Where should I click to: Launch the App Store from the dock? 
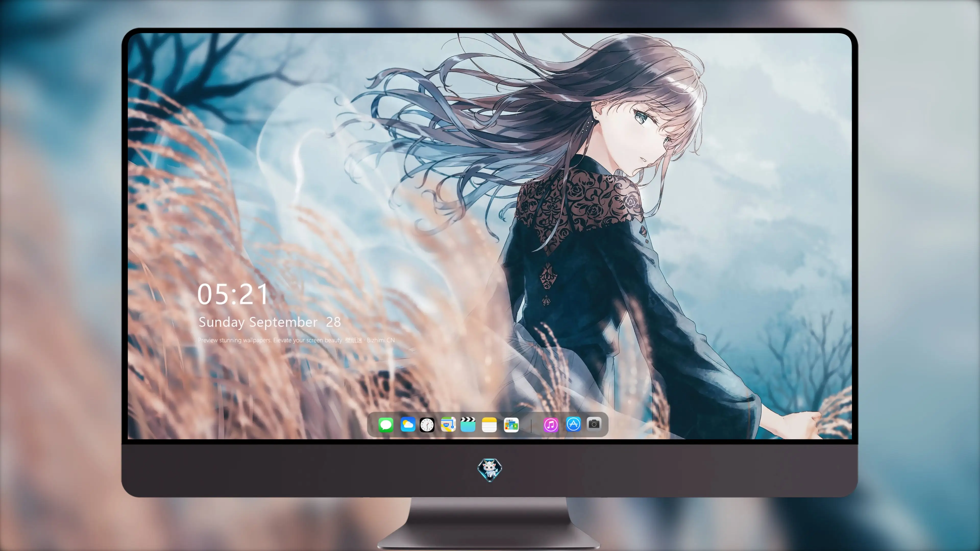tap(573, 424)
